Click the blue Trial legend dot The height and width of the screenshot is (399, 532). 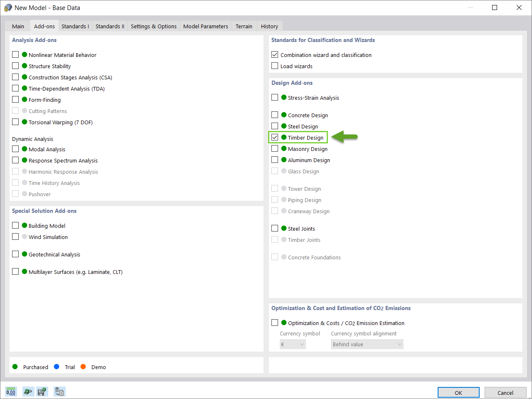[57, 367]
